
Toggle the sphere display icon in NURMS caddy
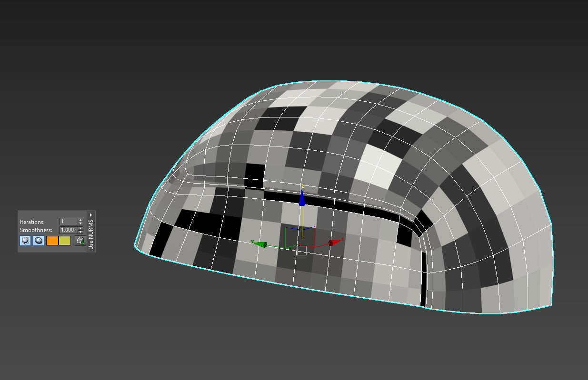39,241
